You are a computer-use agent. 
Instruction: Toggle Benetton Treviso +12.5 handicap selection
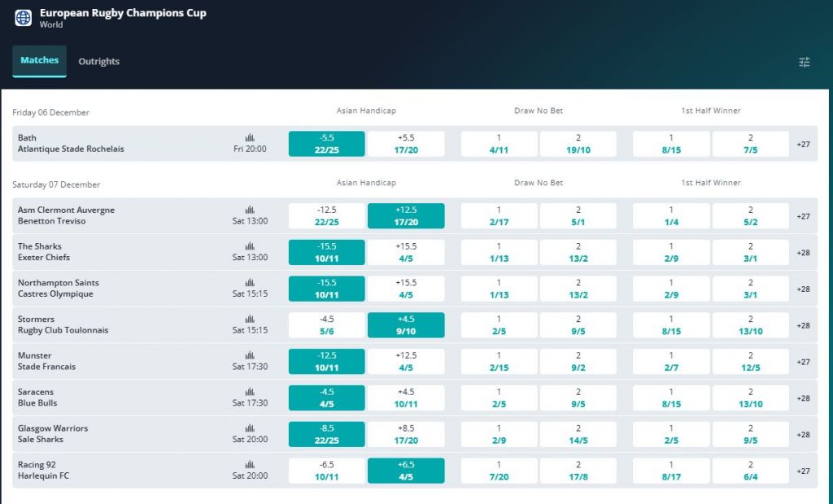click(x=406, y=216)
